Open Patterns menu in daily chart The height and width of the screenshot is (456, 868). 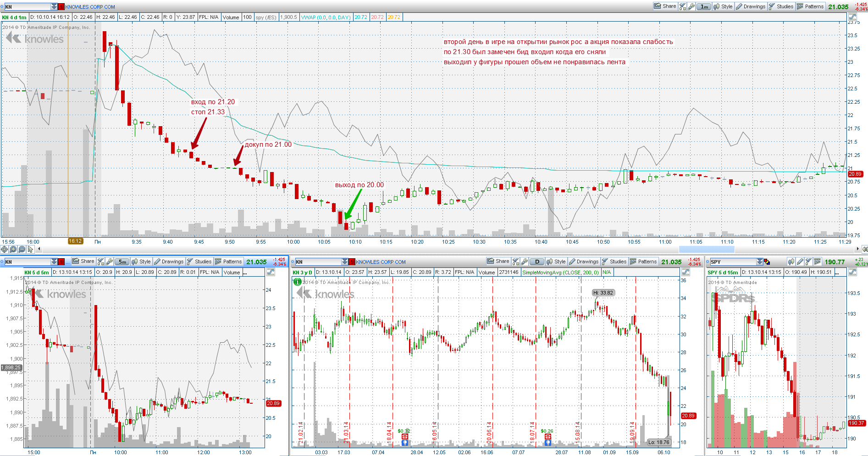pos(644,261)
